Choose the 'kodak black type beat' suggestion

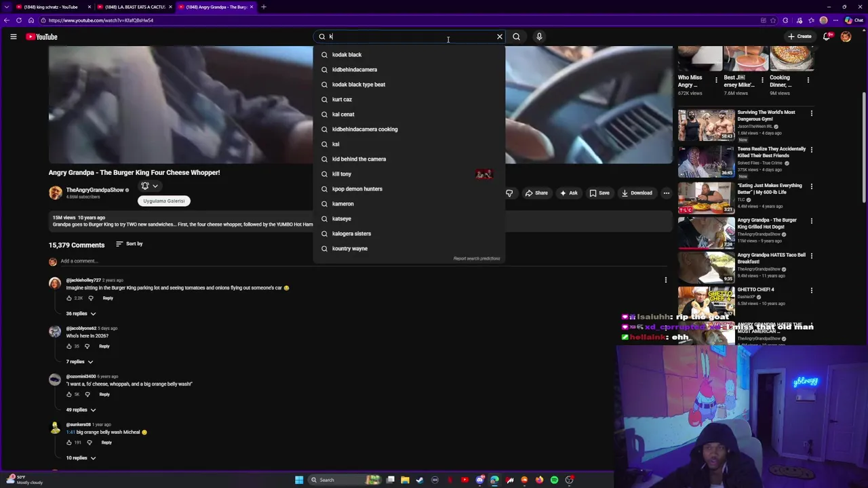pyautogui.click(x=409, y=84)
